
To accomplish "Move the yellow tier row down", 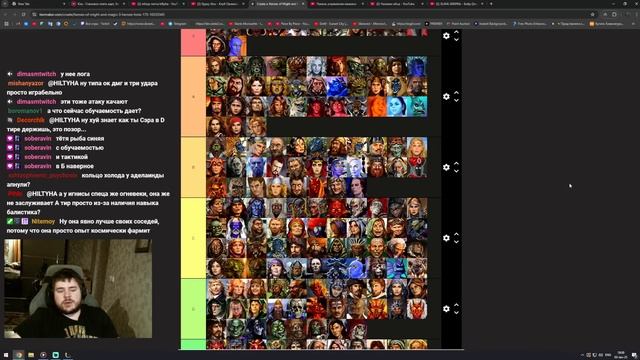I will tap(456, 242).
